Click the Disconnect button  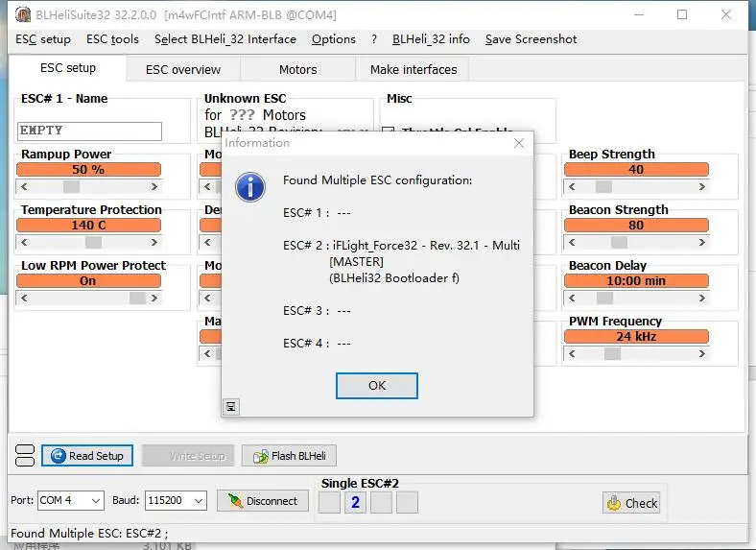point(262,501)
